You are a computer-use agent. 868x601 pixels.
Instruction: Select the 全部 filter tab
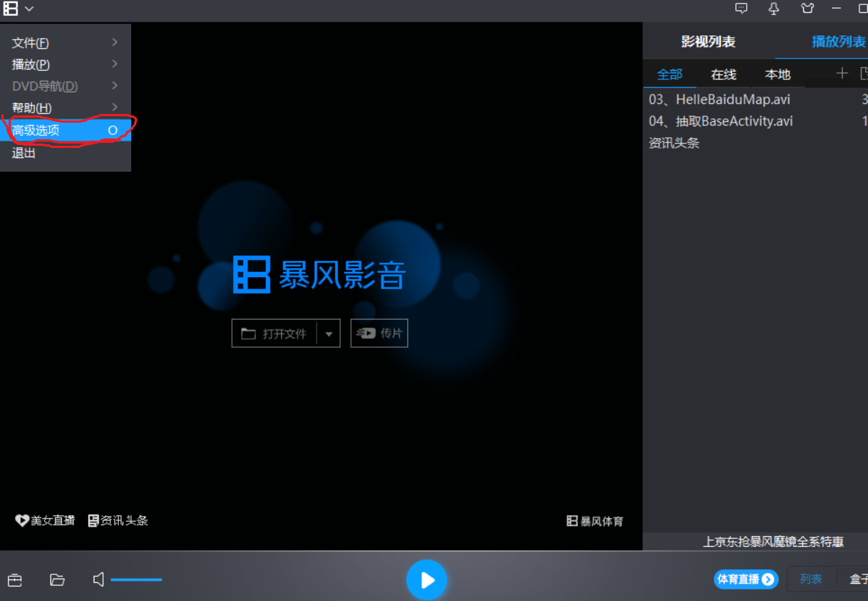(670, 74)
